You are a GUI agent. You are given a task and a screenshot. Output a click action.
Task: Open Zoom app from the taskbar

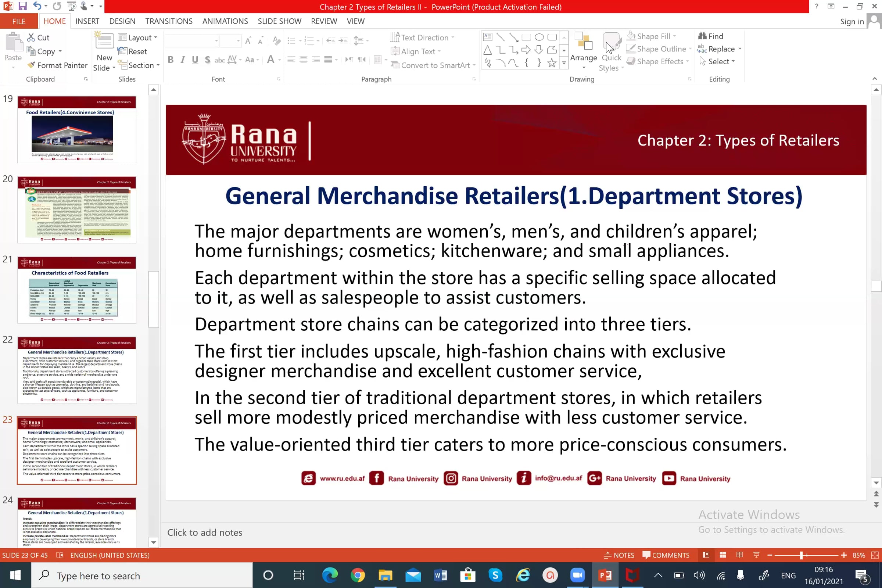(577, 575)
